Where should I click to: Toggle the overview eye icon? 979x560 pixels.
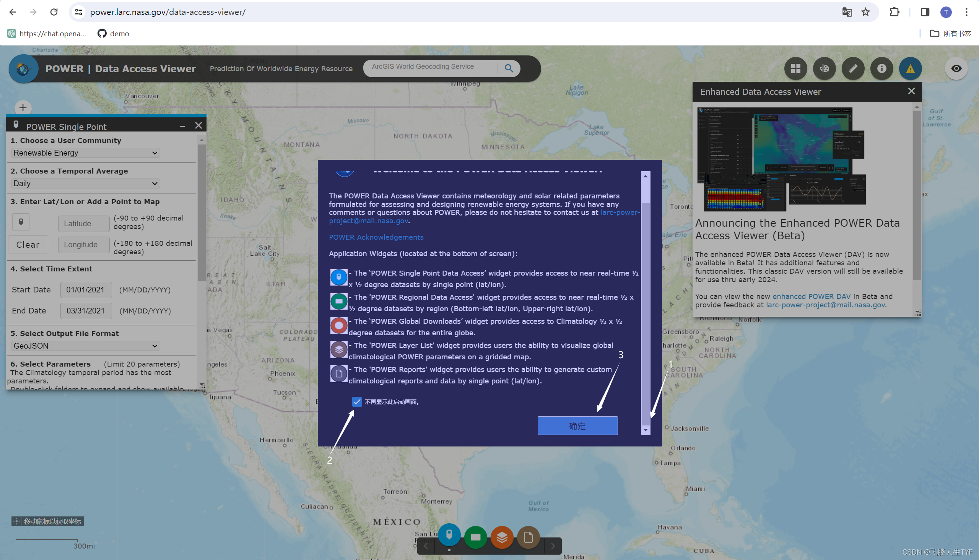[x=956, y=68]
